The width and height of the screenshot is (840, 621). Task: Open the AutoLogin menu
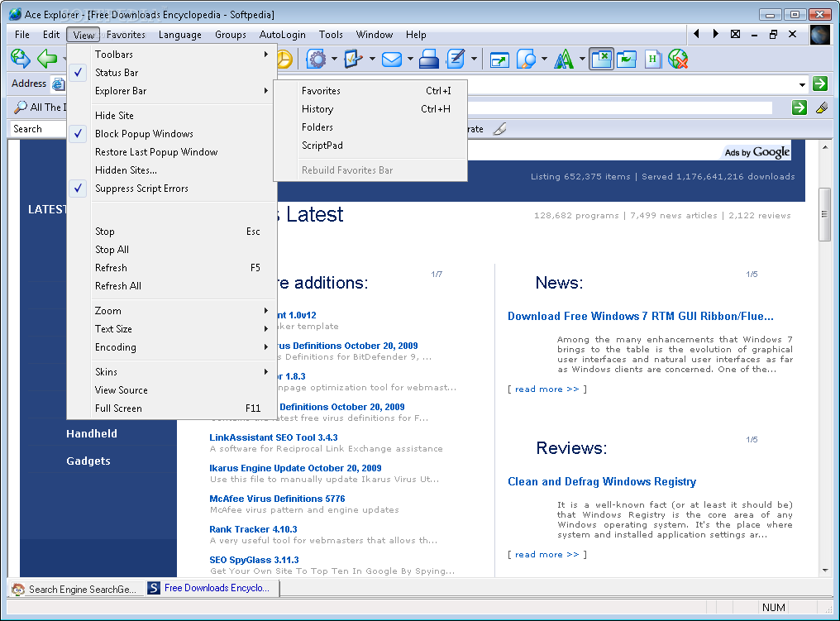pos(282,35)
